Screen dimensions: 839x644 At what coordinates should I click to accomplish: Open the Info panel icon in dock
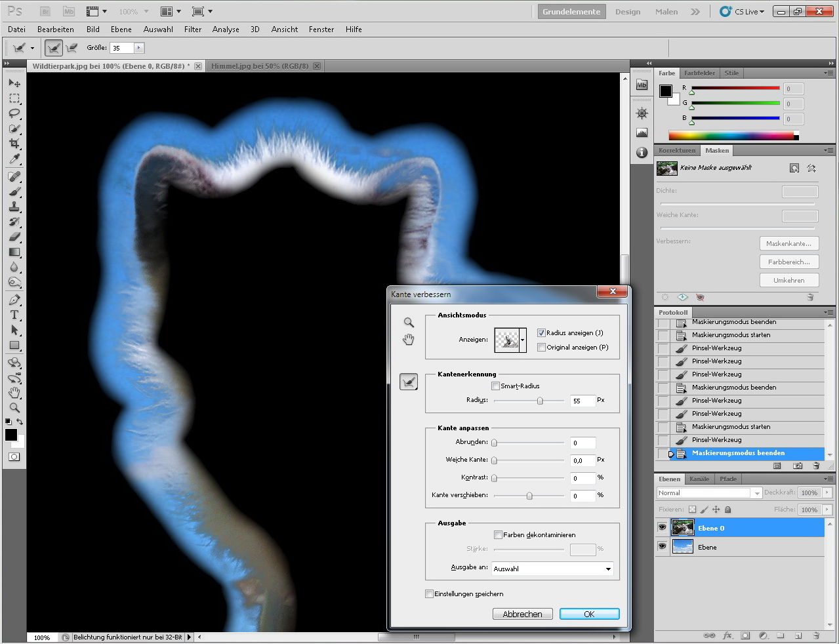642,153
